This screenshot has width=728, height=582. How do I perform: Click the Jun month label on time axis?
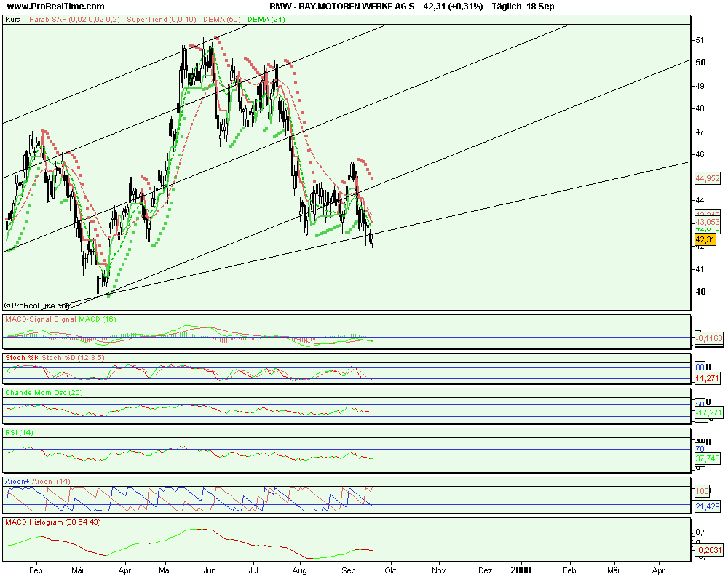(x=210, y=570)
